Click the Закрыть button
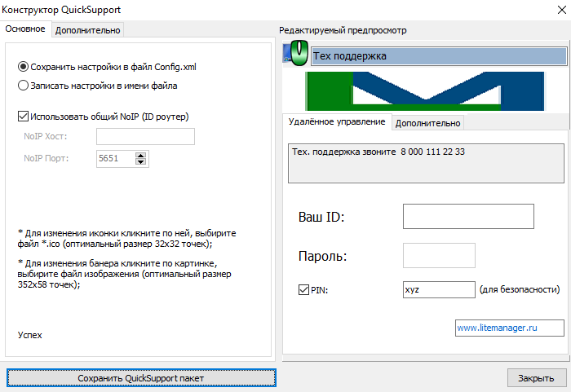The height and width of the screenshot is (392, 571). [537, 378]
